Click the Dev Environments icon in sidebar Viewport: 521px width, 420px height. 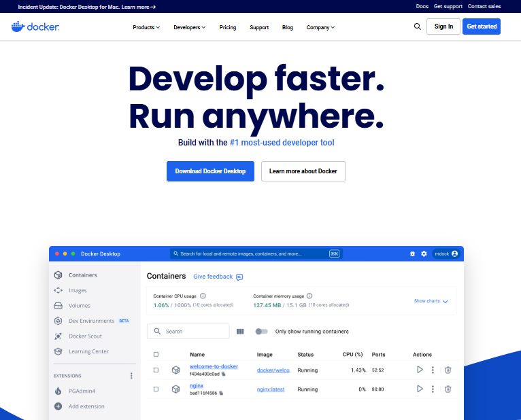(x=58, y=321)
